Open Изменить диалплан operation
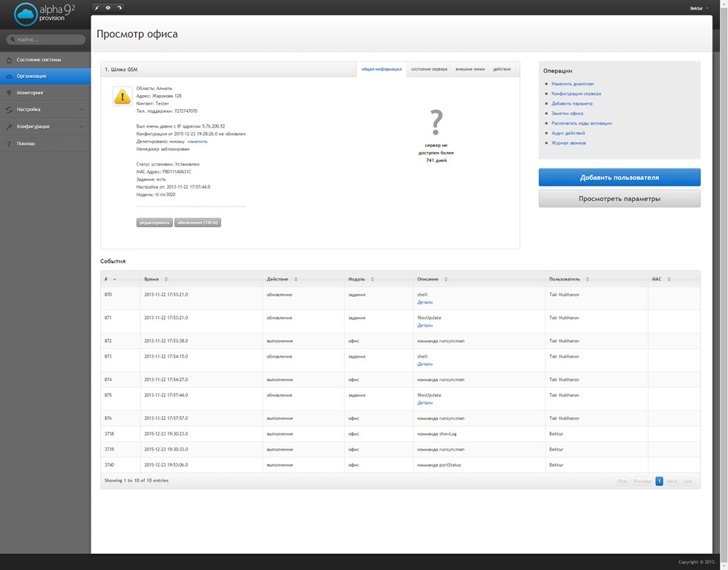Viewport: 728px width, 570px height. pos(572,84)
